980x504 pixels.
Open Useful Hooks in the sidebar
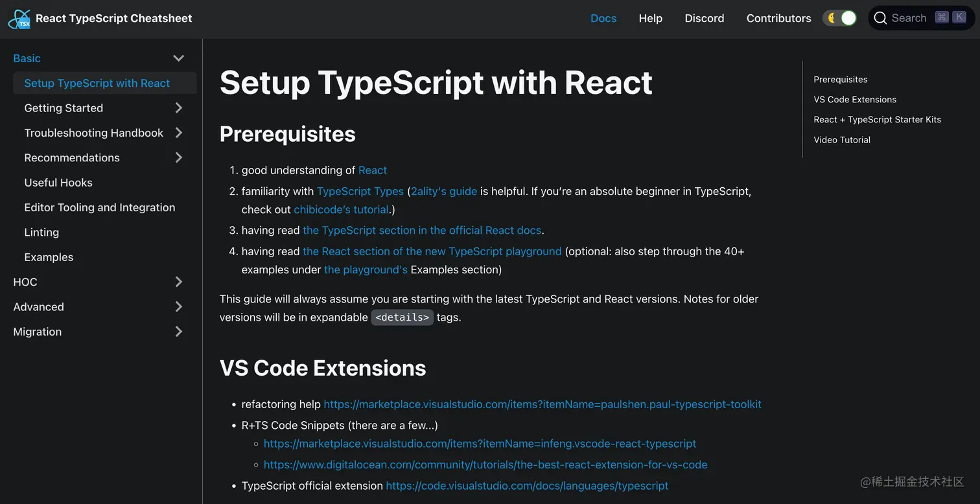click(58, 183)
